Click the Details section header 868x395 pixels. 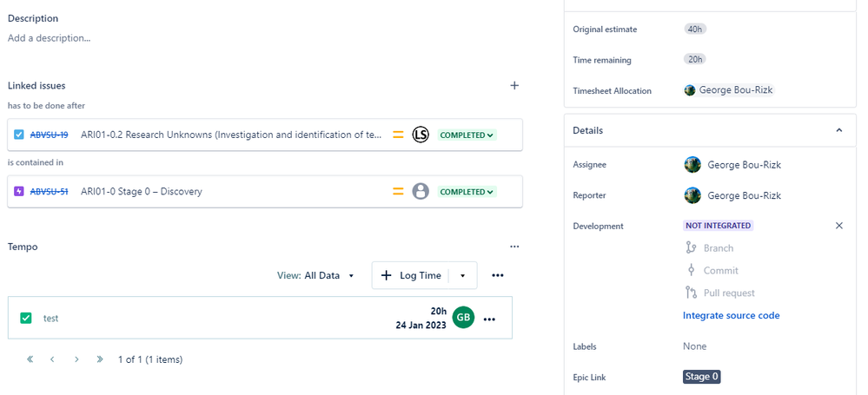point(710,130)
